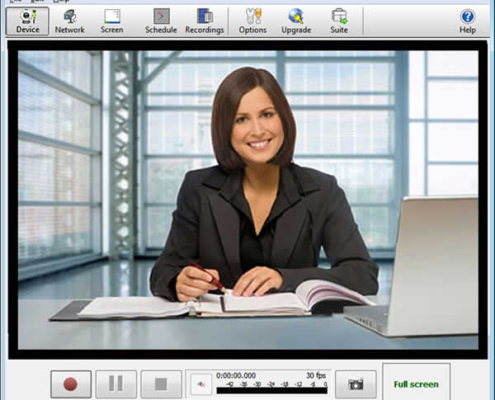The height and width of the screenshot is (400, 495).
Task: Switch to Network camera source
Action: (70, 21)
